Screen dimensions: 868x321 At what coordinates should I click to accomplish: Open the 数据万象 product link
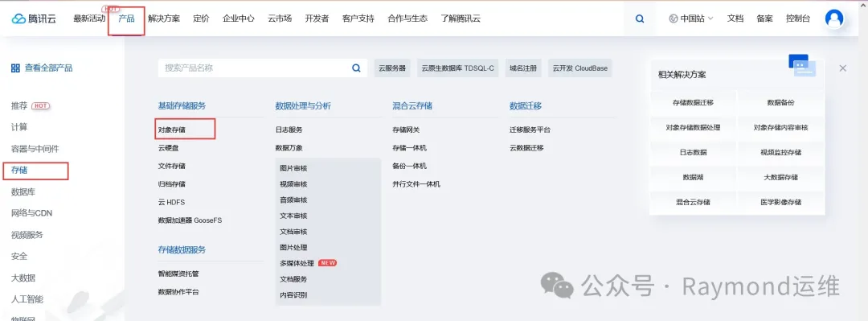(289, 148)
